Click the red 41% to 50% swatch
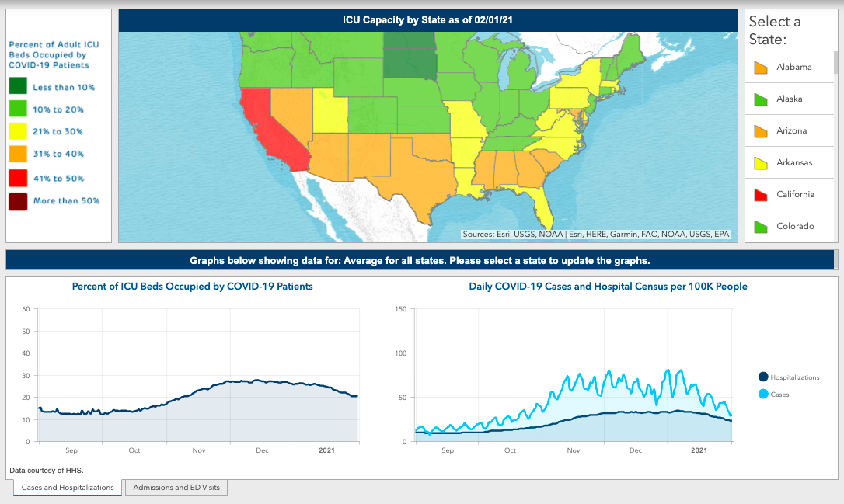This screenshot has width=844, height=504. point(18,179)
